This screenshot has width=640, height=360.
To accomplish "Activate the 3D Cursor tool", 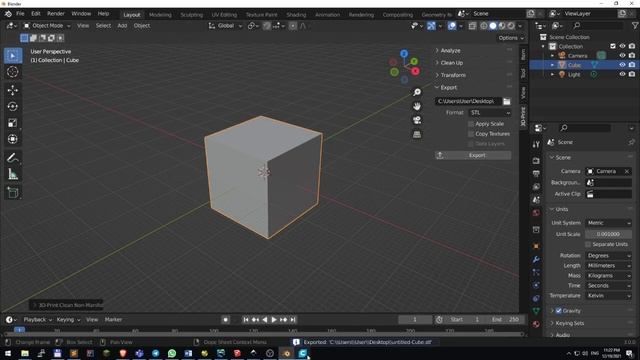I will 13,72.
